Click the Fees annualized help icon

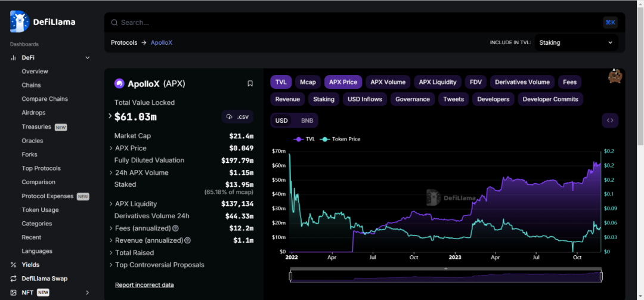175,228
